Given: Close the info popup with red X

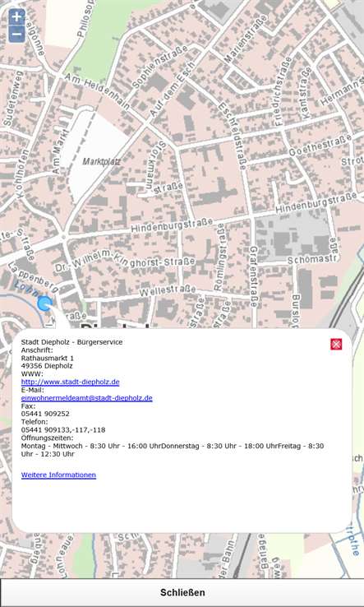Looking at the screenshot, I should tap(336, 344).
